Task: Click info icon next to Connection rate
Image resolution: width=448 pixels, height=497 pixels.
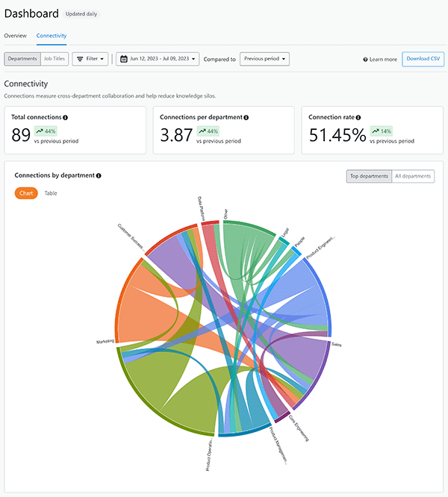Action: (x=358, y=118)
